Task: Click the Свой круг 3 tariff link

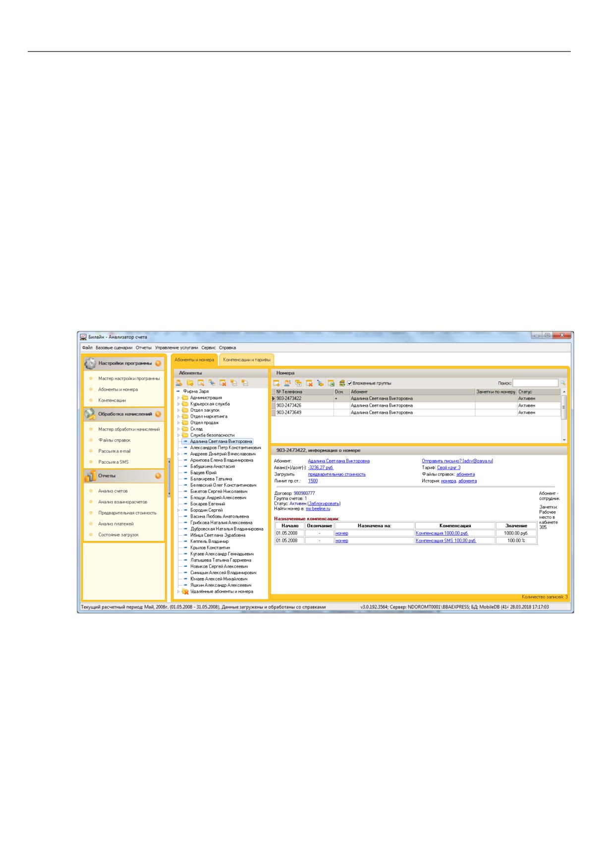Action: tap(448, 468)
